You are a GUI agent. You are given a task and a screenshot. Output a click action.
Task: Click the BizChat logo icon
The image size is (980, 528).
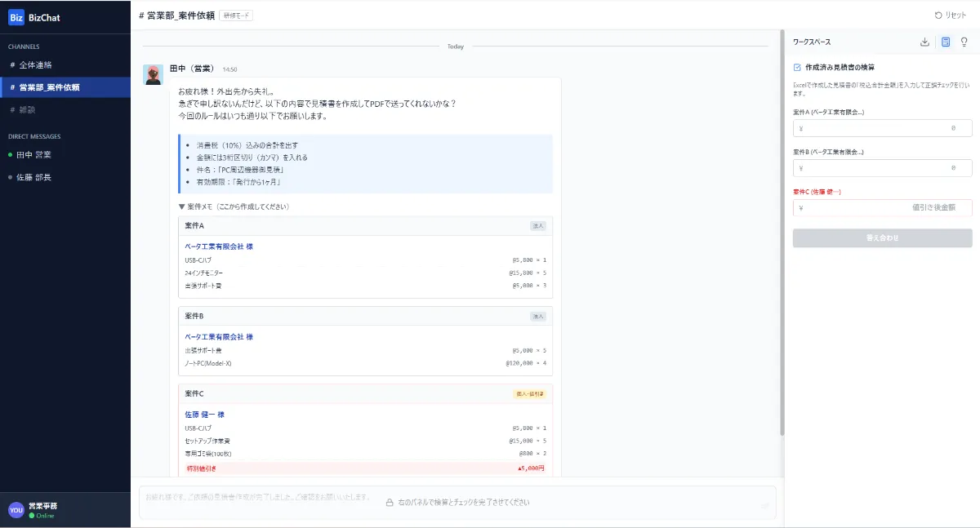coord(16,16)
